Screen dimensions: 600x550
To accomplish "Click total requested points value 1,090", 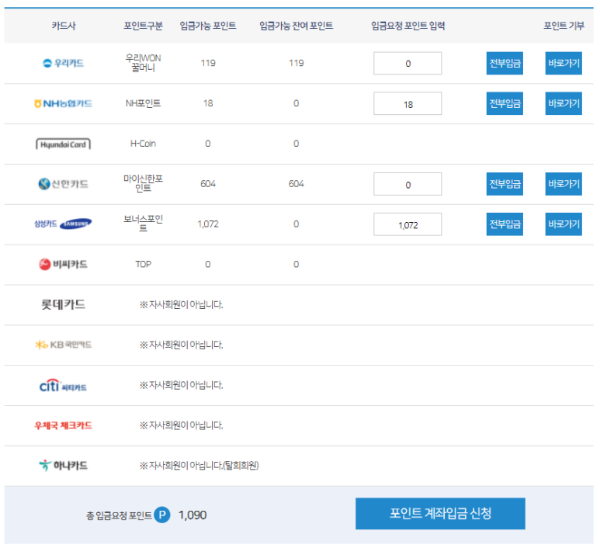I will [192, 515].
